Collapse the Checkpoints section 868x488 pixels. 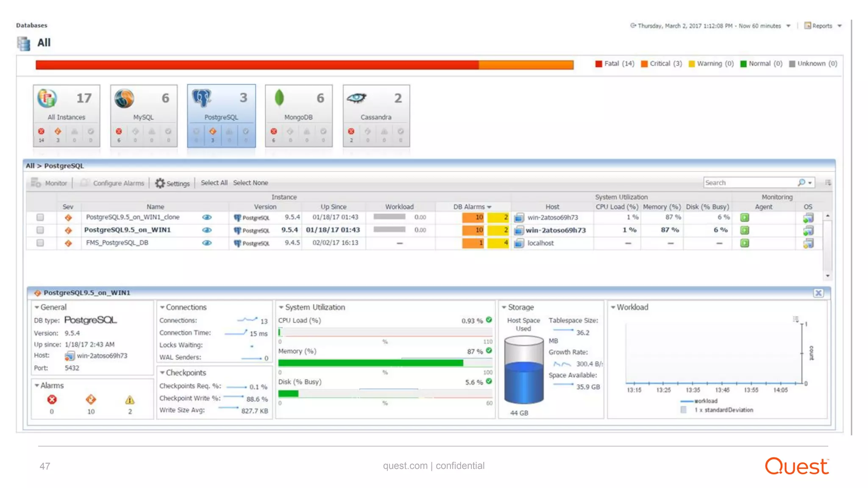coord(162,373)
